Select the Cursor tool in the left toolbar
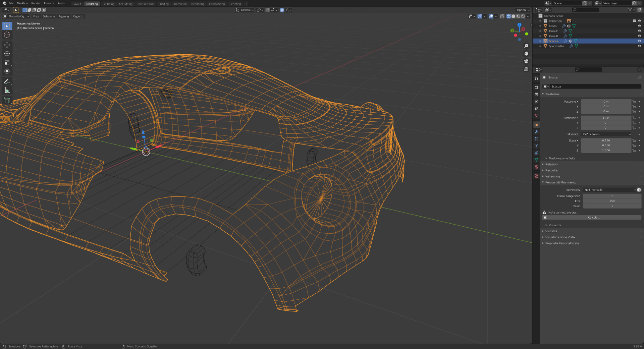644x349 pixels. click(7, 35)
